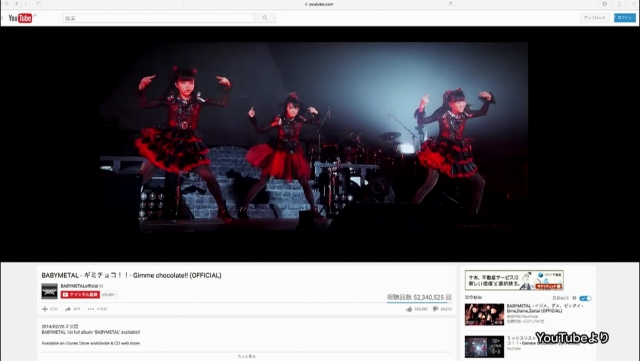
Task: Open Safari's downloads button
Action: click(x=604, y=4)
